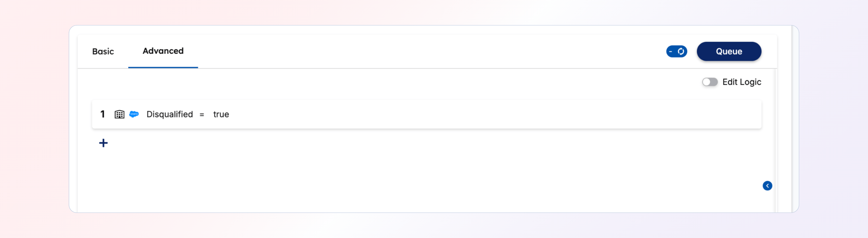Screen dimensions: 868x238
Task: Enable the Edit Logic switch
Action: click(710, 82)
